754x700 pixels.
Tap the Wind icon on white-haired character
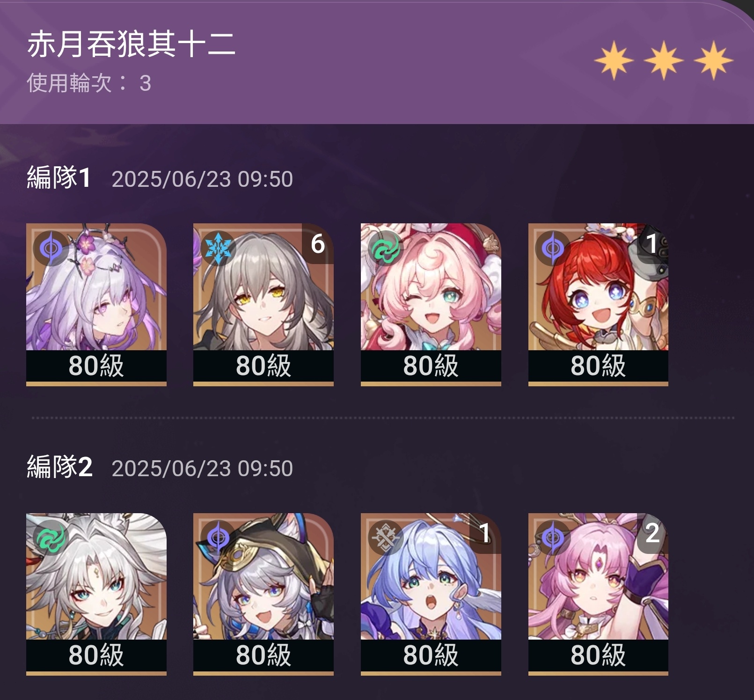[51, 538]
